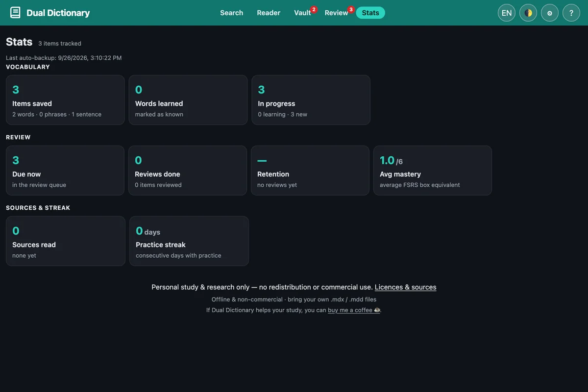
Task: Click '2 words · 0 phrases · 1 sentence' text
Action: point(57,114)
